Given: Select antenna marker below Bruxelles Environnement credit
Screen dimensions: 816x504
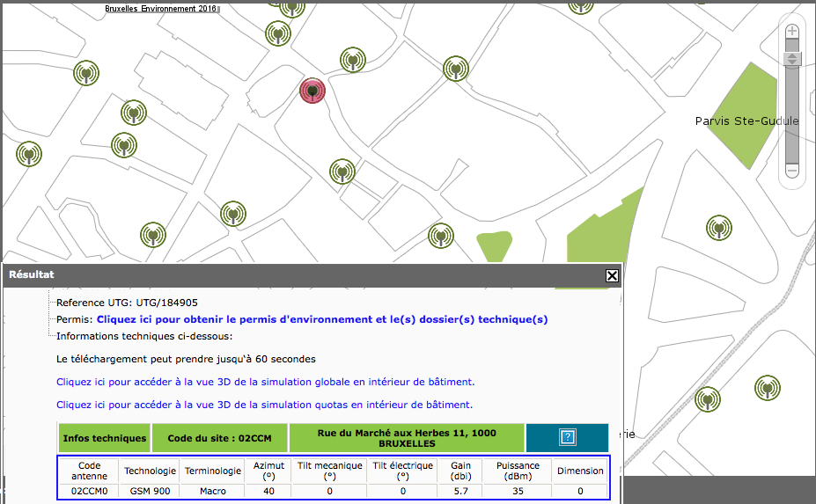Looking at the screenshot, I should pyautogui.click(x=278, y=34).
